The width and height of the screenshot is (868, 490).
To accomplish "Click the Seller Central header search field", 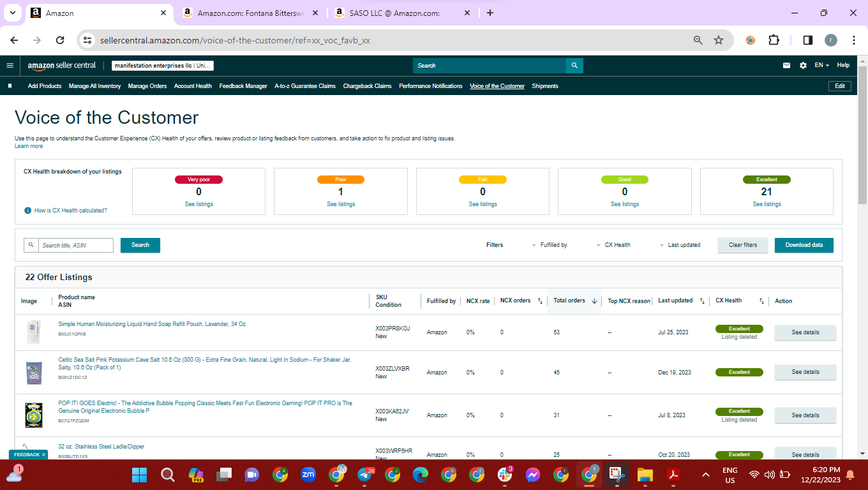I will pos(490,65).
